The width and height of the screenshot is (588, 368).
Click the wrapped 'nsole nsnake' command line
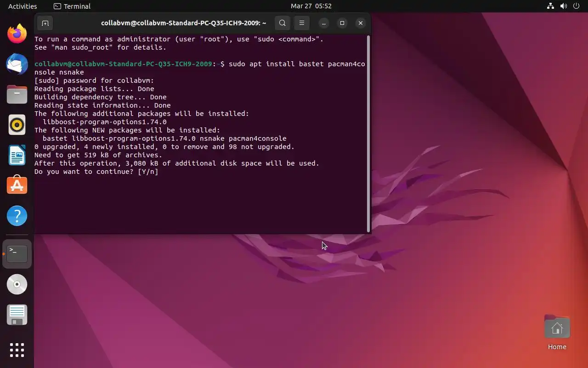pos(59,72)
